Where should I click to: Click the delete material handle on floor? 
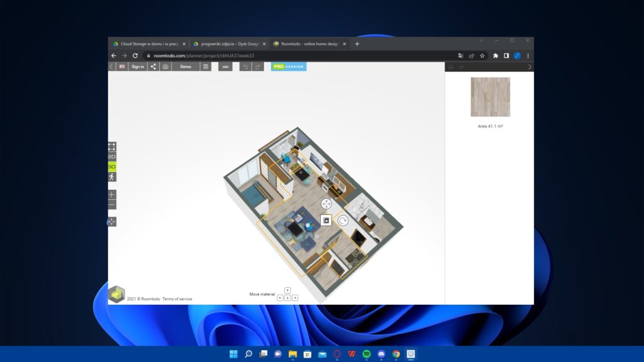(x=326, y=221)
